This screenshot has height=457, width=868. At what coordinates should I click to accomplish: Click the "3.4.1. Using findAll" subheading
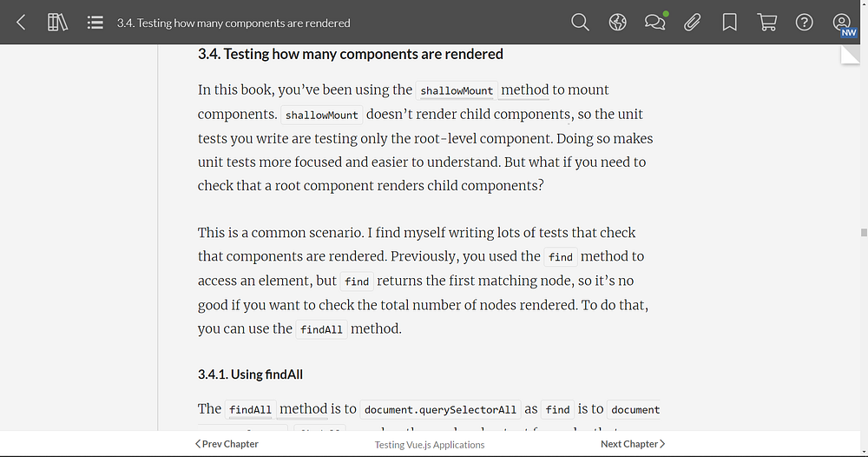tap(250, 374)
